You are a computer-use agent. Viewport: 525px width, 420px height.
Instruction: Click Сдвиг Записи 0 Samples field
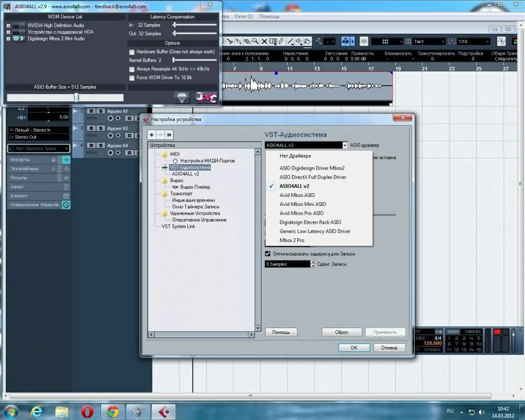[288, 264]
